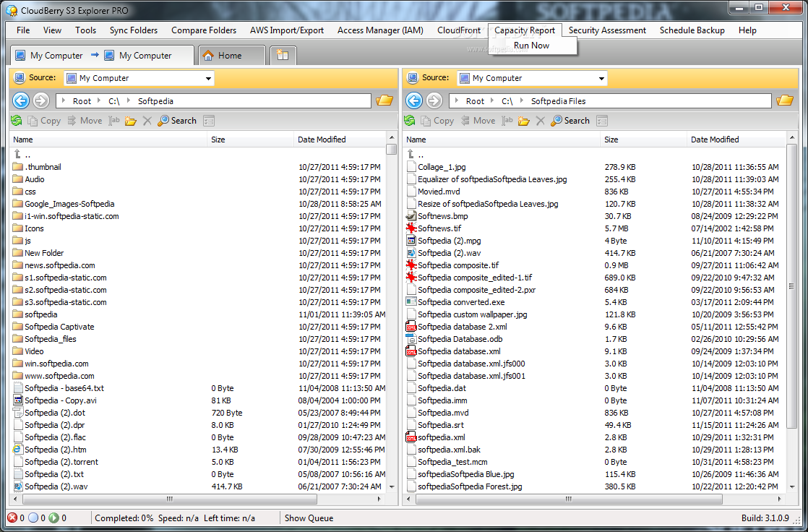Click folder icon beside left path bar
The image size is (808, 532).
384,100
